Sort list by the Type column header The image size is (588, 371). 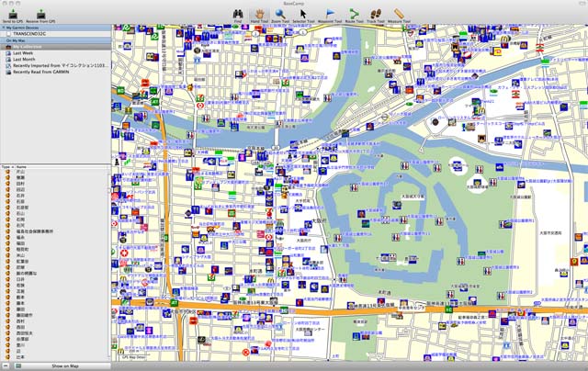7,167
